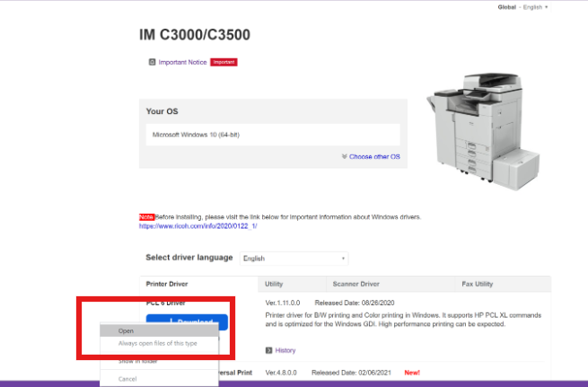Click the Important Notice document icon
Image resolution: width=588 pixels, height=387 pixels.
pos(152,62)
